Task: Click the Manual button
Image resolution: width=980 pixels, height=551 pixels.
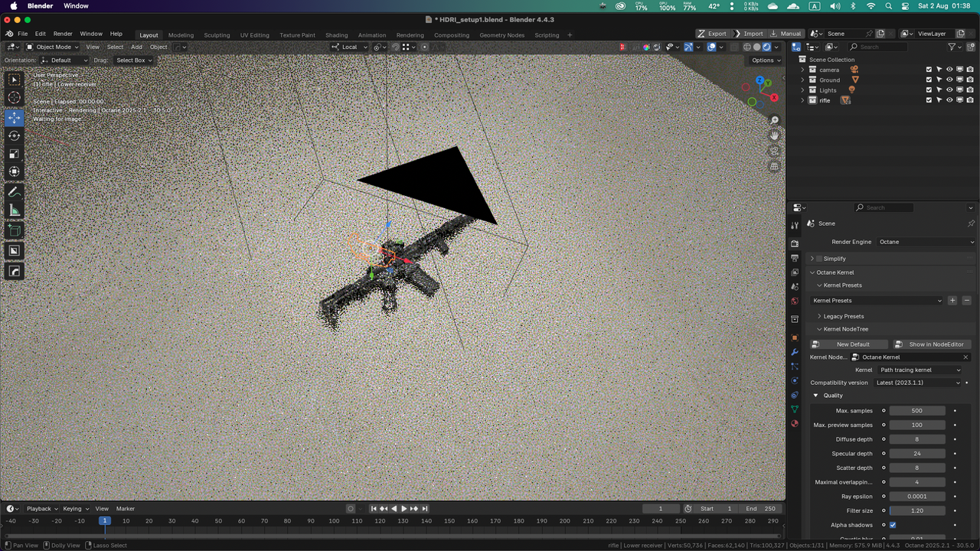Action: click(786, 34)
